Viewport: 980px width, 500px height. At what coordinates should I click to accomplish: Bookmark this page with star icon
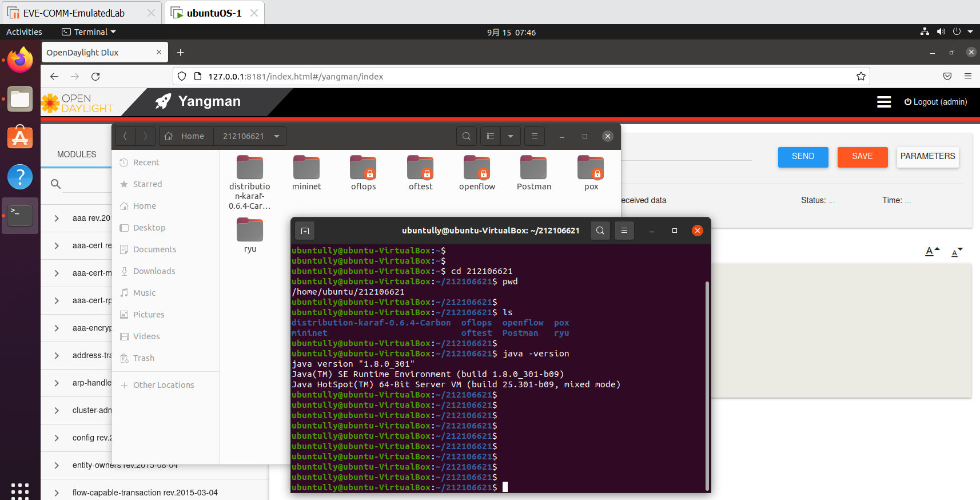point(861,77)
